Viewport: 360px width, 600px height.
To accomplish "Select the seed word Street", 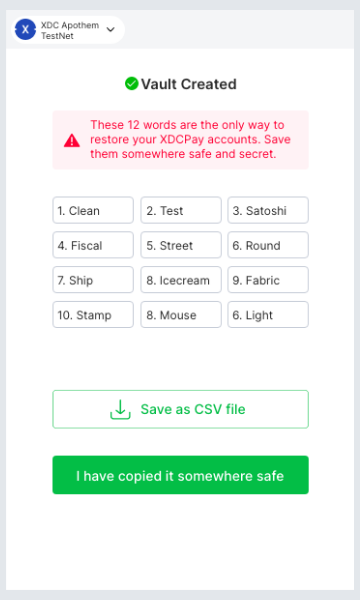I will pyautogui.click(x=181, y=245).
